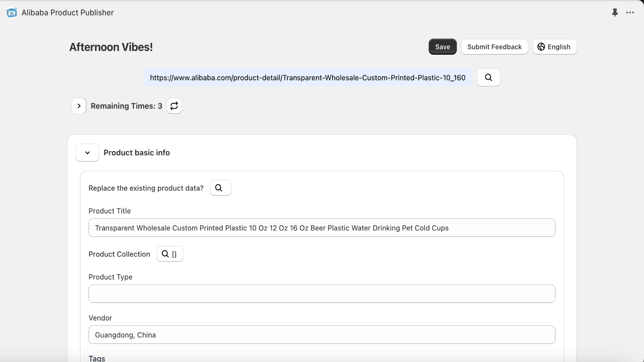Click the Alibaba Product Publisher app icon

tap(12, 12)
